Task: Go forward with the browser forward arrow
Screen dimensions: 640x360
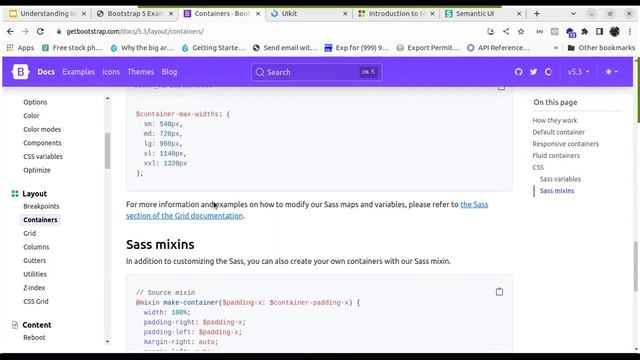Action: [25, 31]
